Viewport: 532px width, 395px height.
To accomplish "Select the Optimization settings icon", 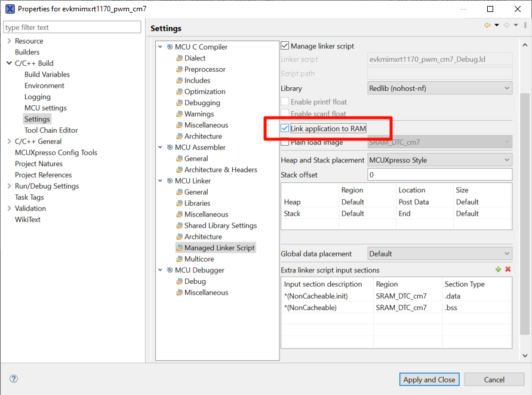I will (x=180, y=91).
